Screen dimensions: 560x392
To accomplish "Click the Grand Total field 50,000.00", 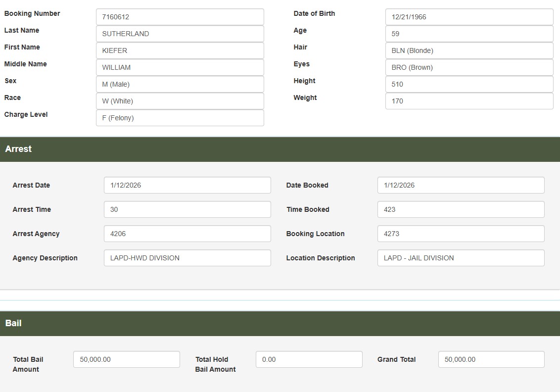I will pos(491,359).
